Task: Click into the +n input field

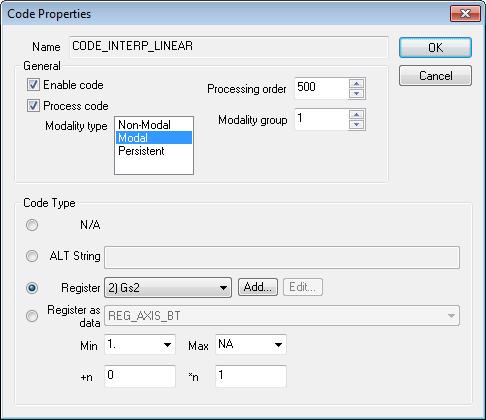Action: [x=140, y=376]
